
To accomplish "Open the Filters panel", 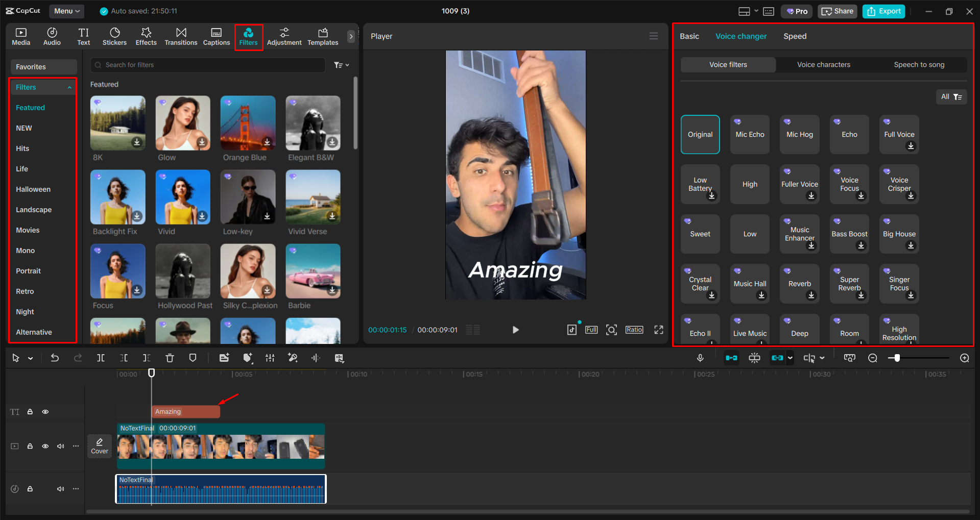I will [x=248, y=36].
